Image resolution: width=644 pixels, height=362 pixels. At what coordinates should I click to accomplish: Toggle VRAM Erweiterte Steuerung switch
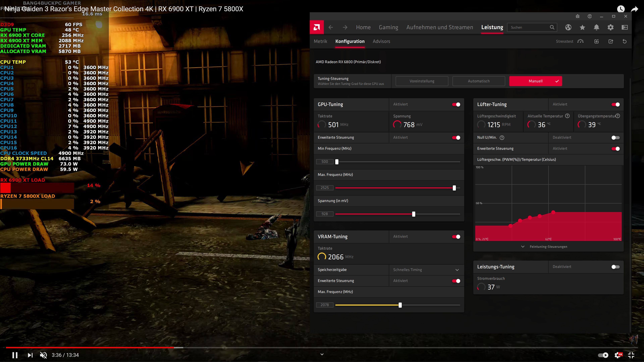pyautogui.click(x=456, y=281)
